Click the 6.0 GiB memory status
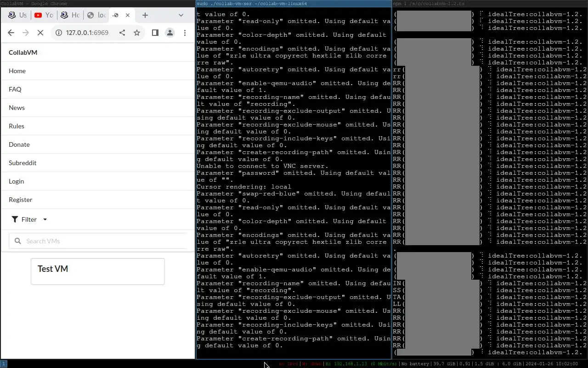 512,364
